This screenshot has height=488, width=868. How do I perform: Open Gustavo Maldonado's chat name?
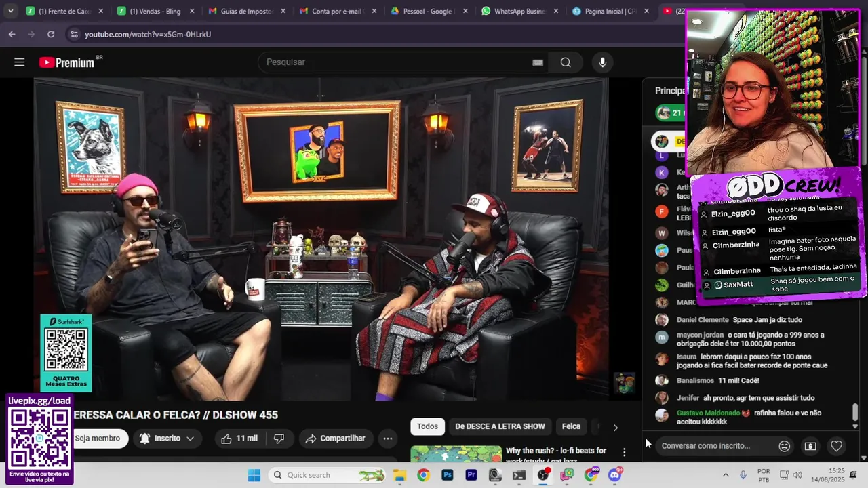[x=707, y=413]
